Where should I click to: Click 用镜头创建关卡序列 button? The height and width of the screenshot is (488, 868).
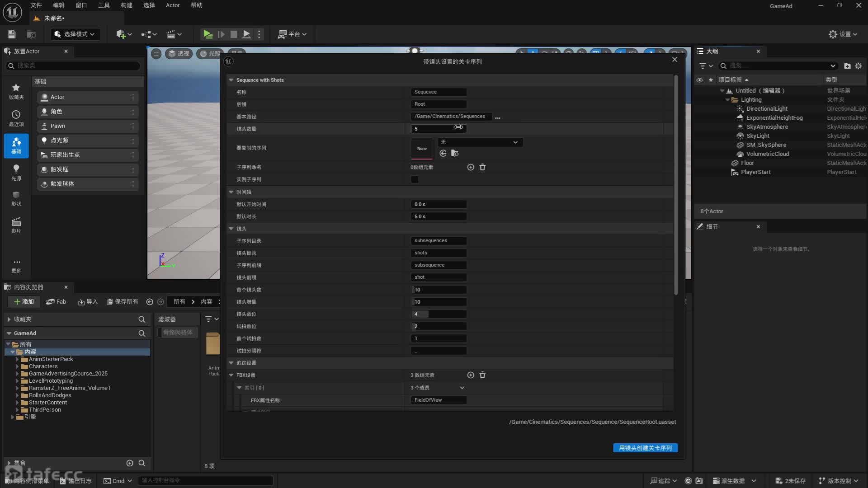[645, 448]
